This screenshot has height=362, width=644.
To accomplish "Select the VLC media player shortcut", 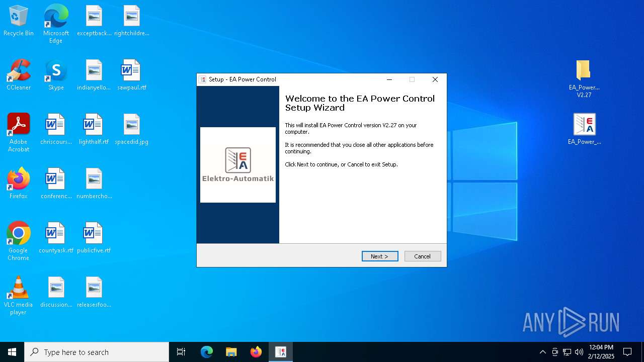I will (x=19, y=296).
